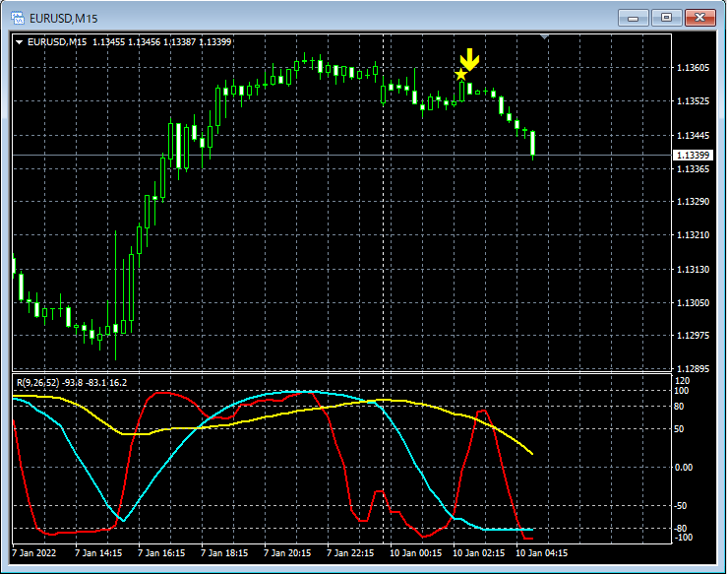This screenshot has height=574, width=728.
Task: Select the yellow star marker on chart
Action: (x=460, y=74)
